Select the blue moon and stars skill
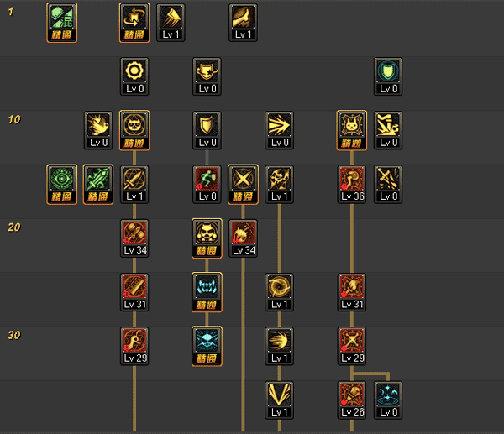This screenshot has width=504, height=434. 388,400
